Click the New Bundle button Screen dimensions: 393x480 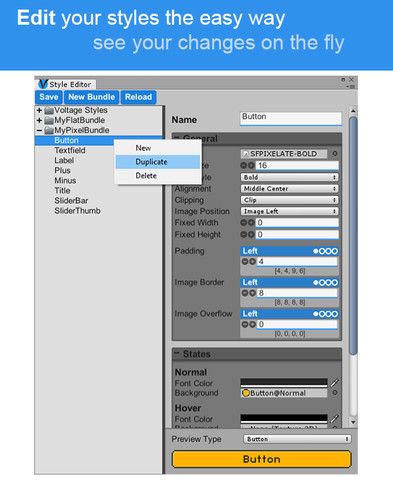click(92, 97)
